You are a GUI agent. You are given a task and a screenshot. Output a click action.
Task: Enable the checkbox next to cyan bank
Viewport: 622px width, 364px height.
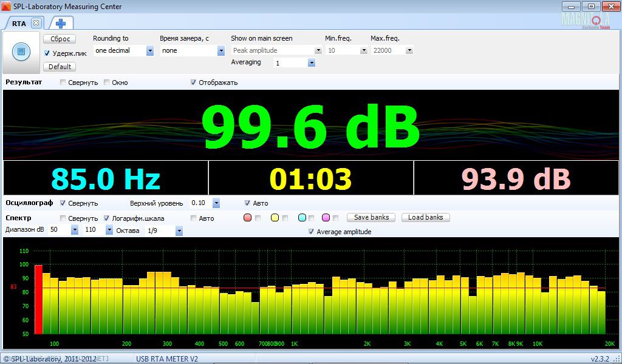[x=312, y=218]
